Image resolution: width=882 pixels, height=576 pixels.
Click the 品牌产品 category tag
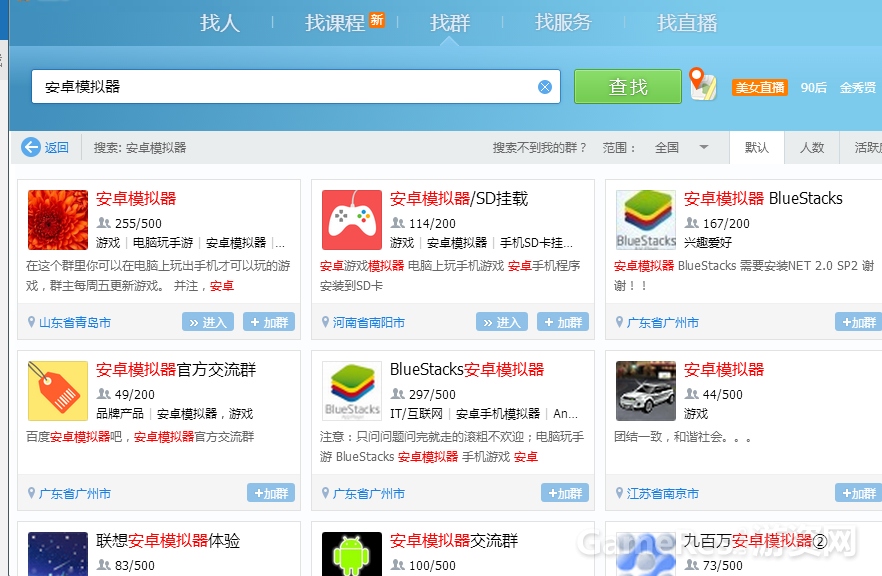point(120,413)
